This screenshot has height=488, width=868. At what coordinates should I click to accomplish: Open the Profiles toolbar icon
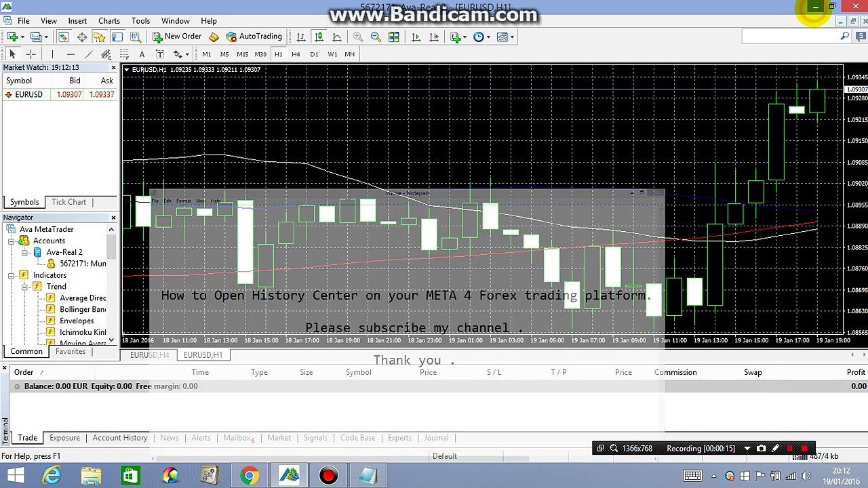[36, 37]
